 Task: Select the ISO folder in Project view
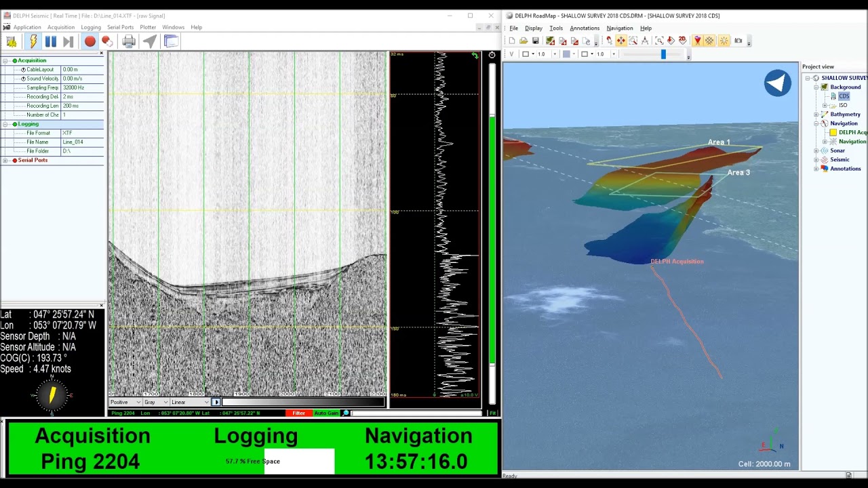pyautogui.click(x=843, y=106)
